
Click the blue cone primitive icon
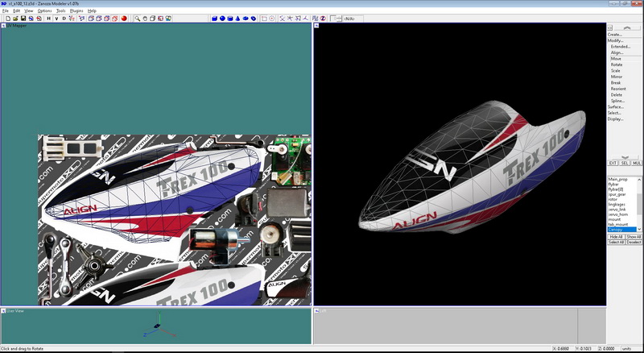coord(237,18)
